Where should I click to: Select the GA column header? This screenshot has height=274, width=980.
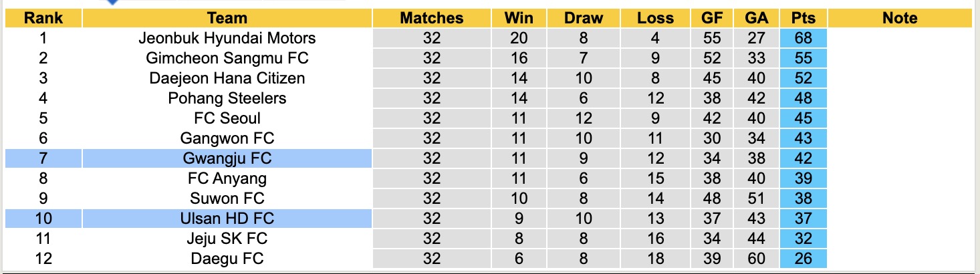pyautogui.click(x=757, y=18)
